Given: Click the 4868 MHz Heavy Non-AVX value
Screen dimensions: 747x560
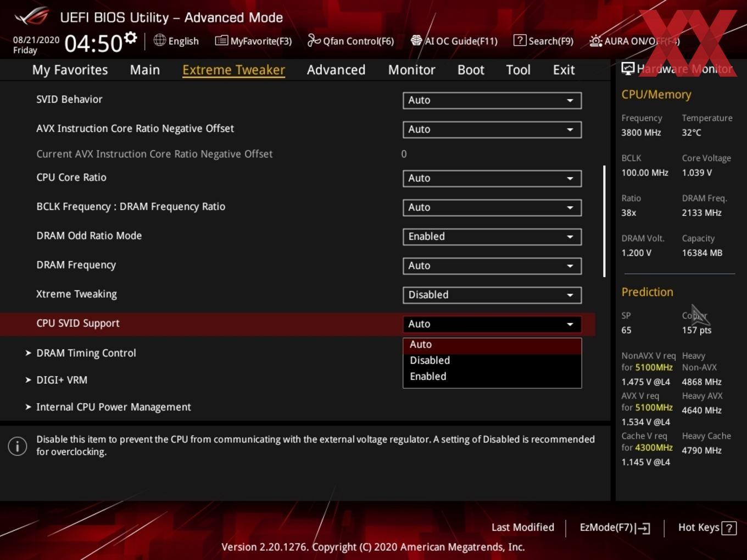Looking at the screenshot, I should coord(702,382).
